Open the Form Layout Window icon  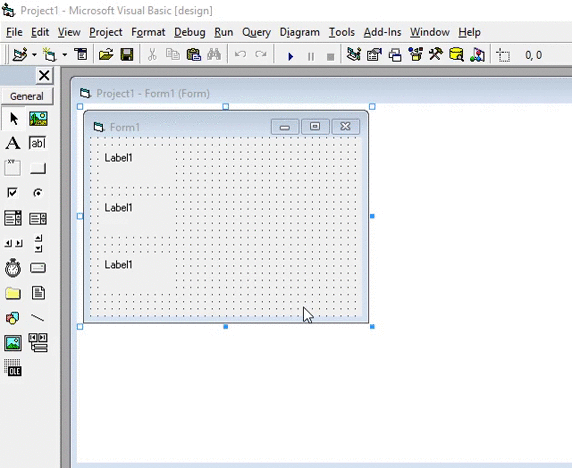(395, 55)
